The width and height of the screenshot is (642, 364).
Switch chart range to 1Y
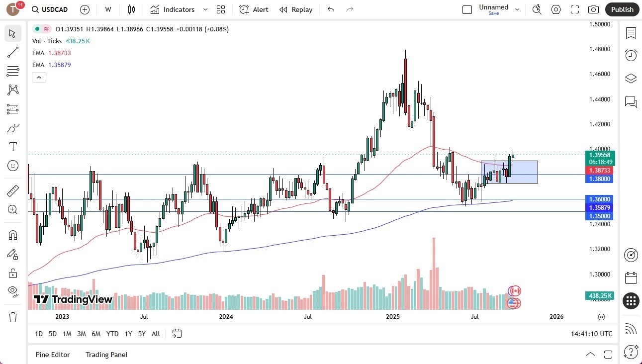point(128,334)
